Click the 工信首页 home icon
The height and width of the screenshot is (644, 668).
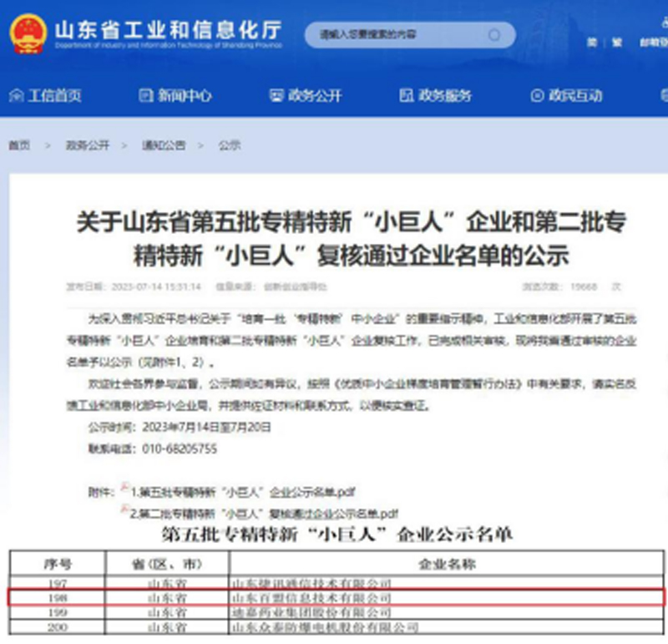[x=16, y=95]
